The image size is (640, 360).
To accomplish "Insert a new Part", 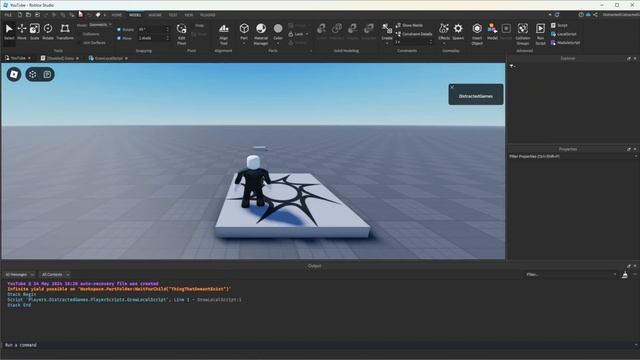I will [x=244, y=31].
